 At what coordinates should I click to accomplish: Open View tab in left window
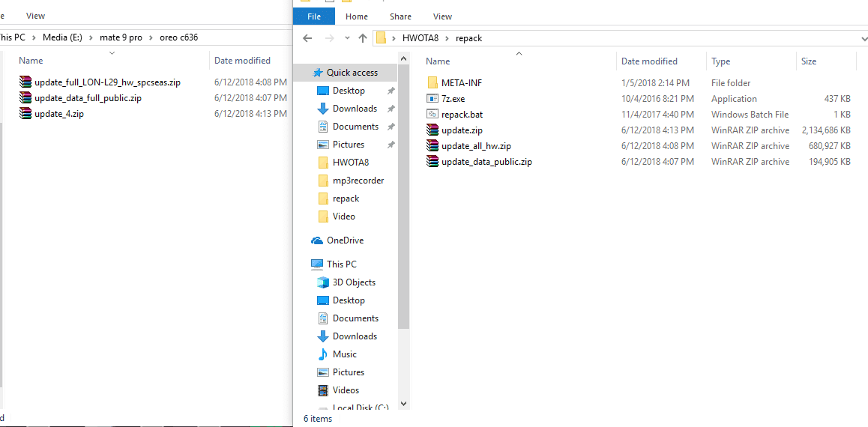pos(35,16)
